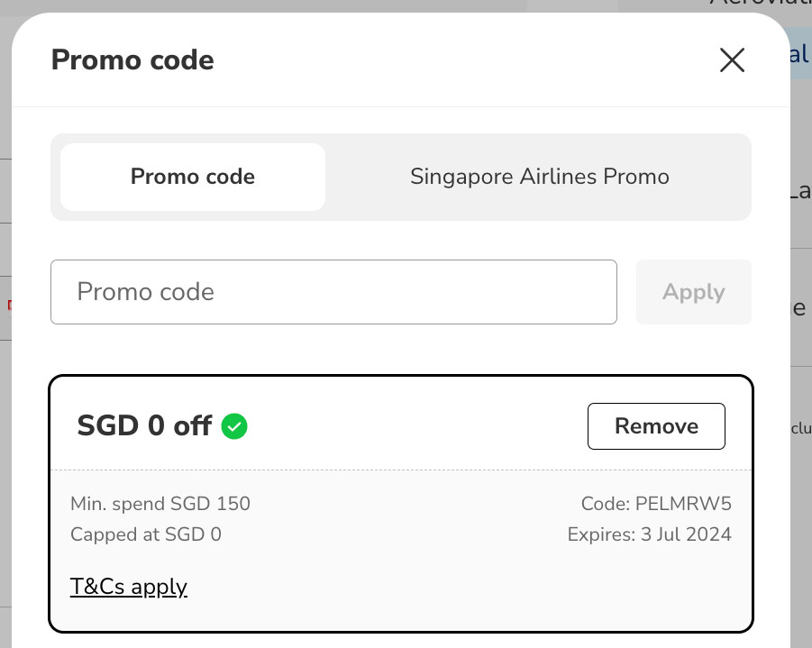
Task: Open the T&Cs apply link
Action: coord(129,587)
